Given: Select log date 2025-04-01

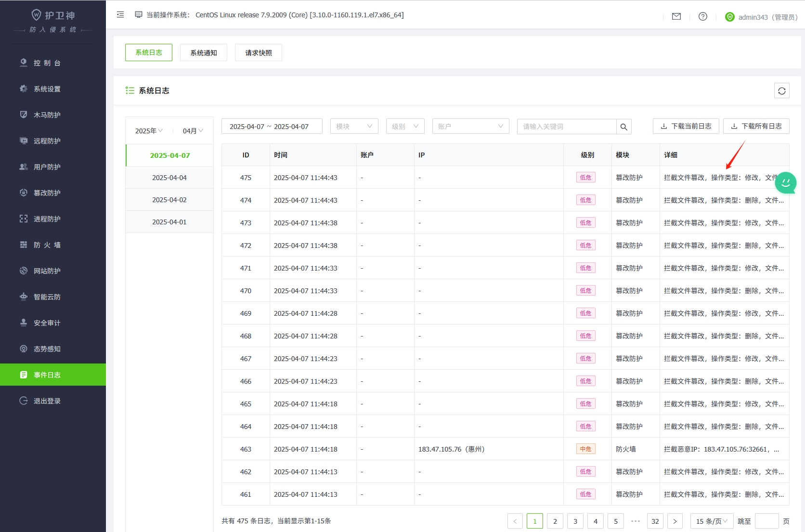Looking at the screenshot, I should click(x=169, y=222).
